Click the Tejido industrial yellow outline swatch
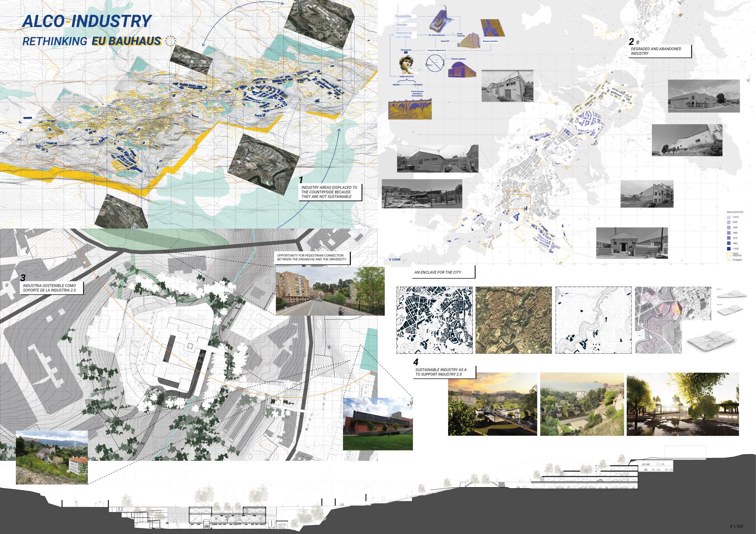756x534 pixels. click(x=729, y=254)
